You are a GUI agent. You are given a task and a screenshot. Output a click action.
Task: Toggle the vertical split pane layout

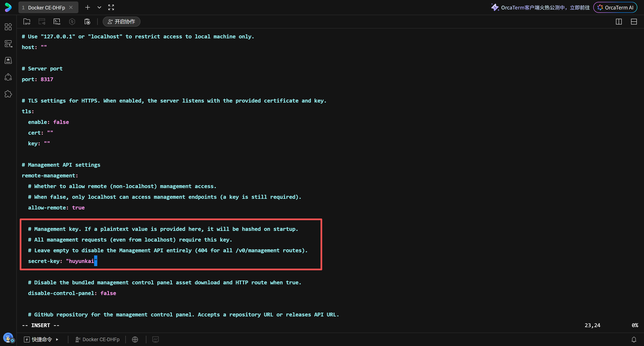click(x=619, y=22)
